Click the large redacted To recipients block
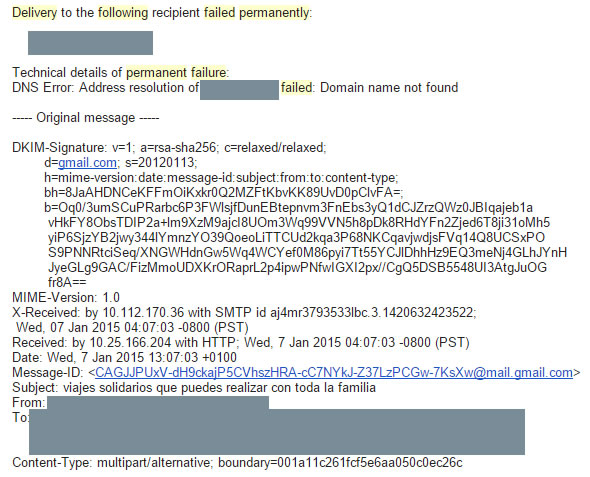590x477 pixels. (277, 432)
